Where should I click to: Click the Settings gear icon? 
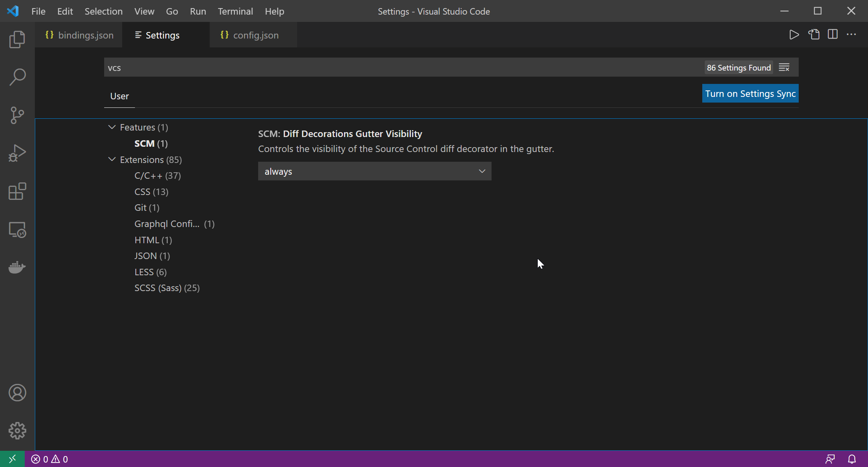(17, 430)
